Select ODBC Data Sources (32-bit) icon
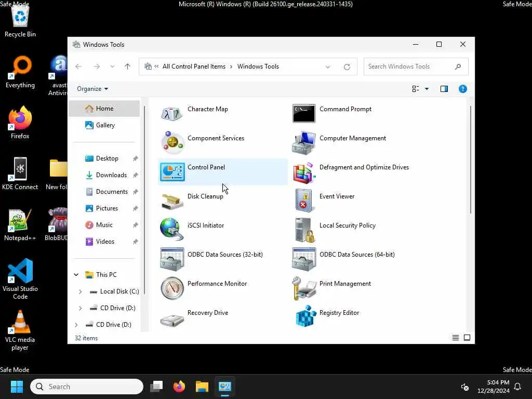The width and height of the screenshot is (532, 399). 172,259
